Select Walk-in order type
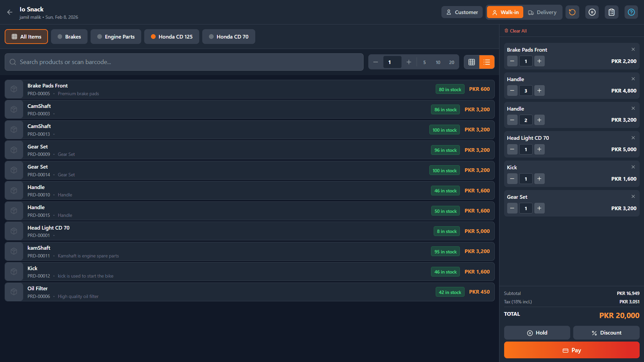The width and height of the screenshot is (644, 362). tap(505, 12)
